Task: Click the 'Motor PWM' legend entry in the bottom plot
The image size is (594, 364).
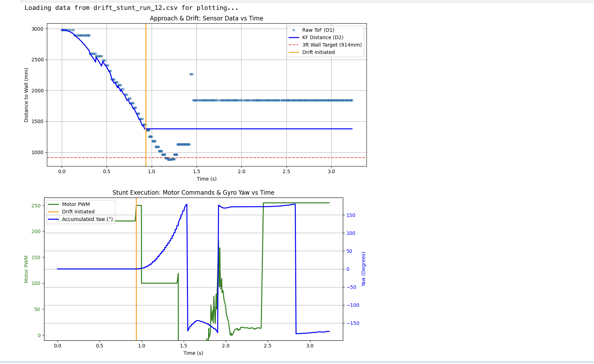Action: click(76, 204)
